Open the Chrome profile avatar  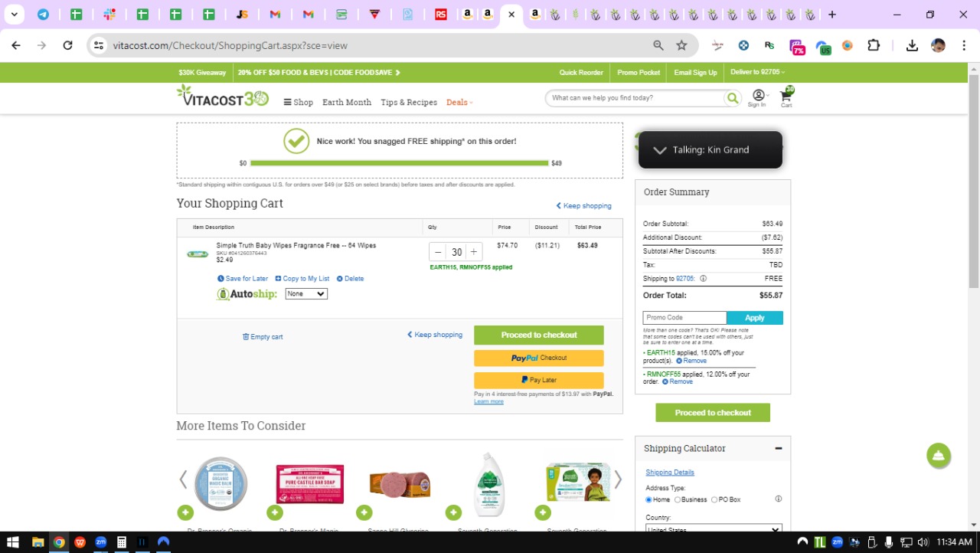click(x=938, y=45)
